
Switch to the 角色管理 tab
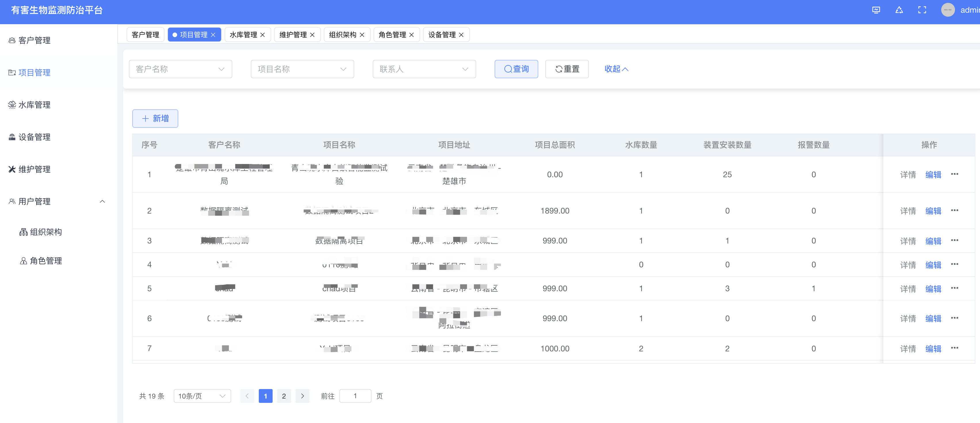(x=392, y=35)
